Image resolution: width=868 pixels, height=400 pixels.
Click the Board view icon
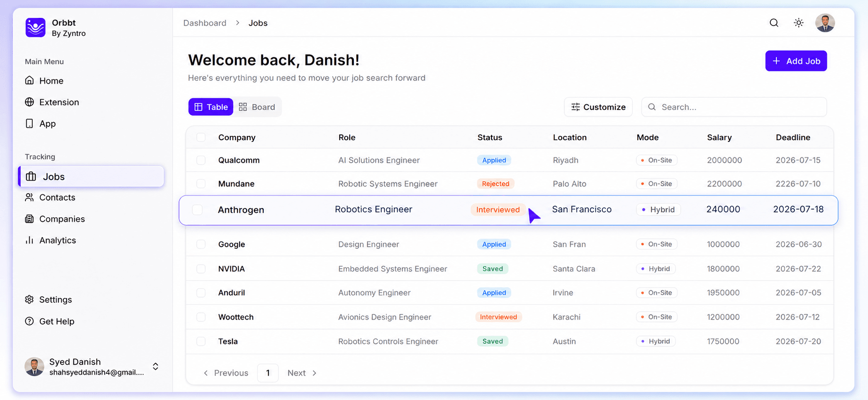click(x=242, y=107)
